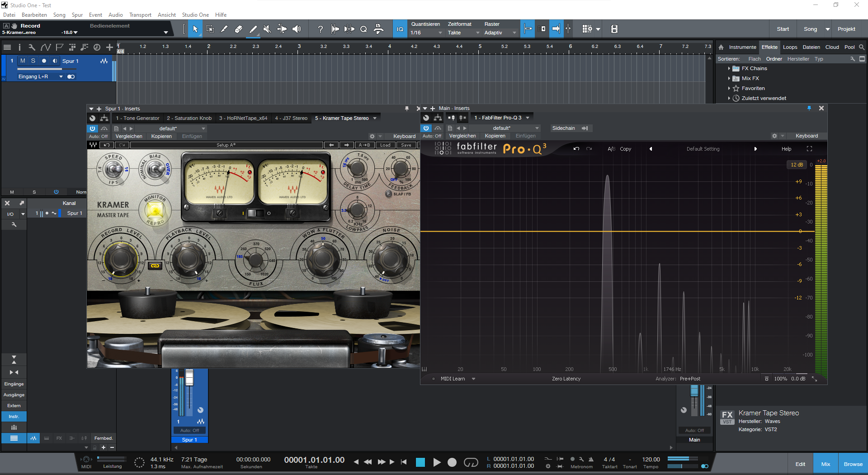Click the Record Level knob
The image size is (868, 475).
(121, 259)
